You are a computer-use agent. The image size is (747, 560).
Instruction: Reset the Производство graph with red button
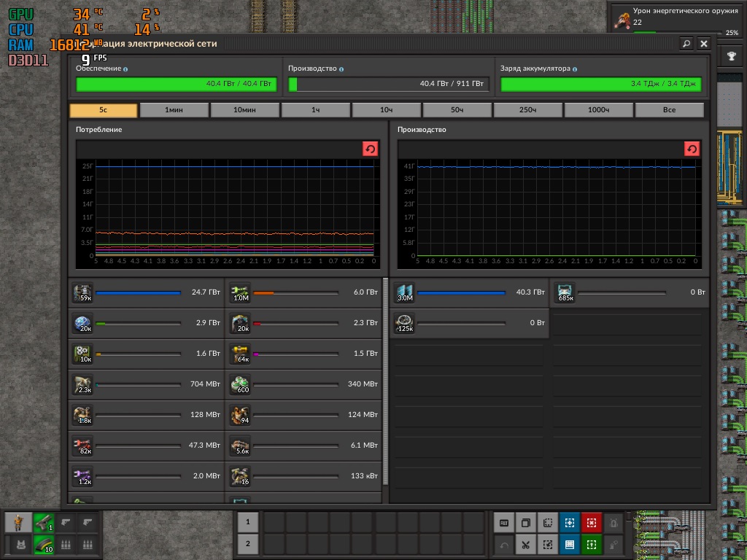(x=692, y=149)
